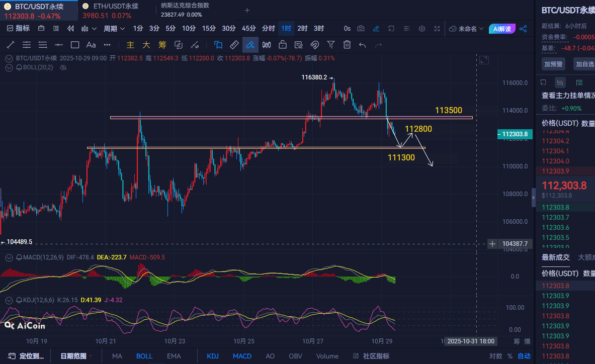The image size is (595, 364).
Task: Select the 15分 timeframe
Action: 209,29
